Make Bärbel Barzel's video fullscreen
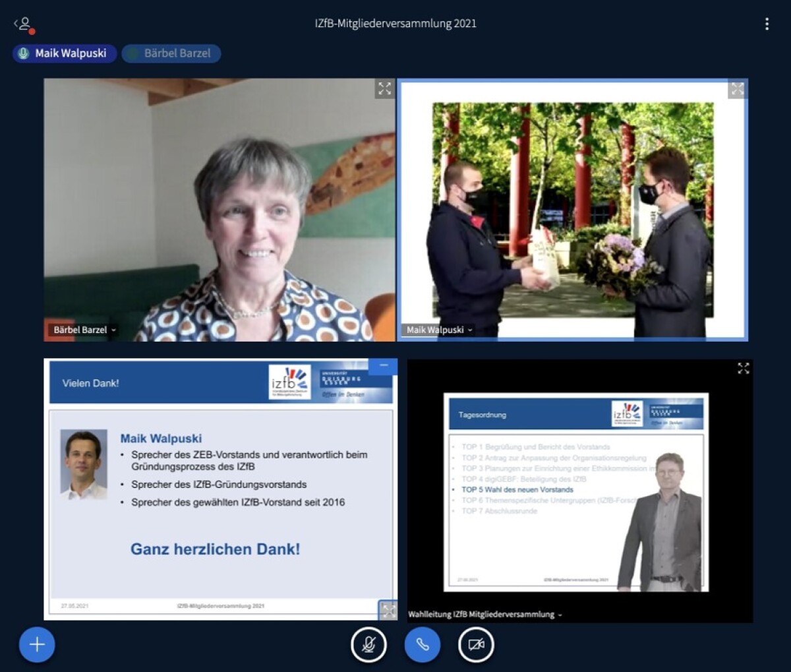The width and height of the screenshot is (791, 672). pyautogui.click(x=384, y=89)
